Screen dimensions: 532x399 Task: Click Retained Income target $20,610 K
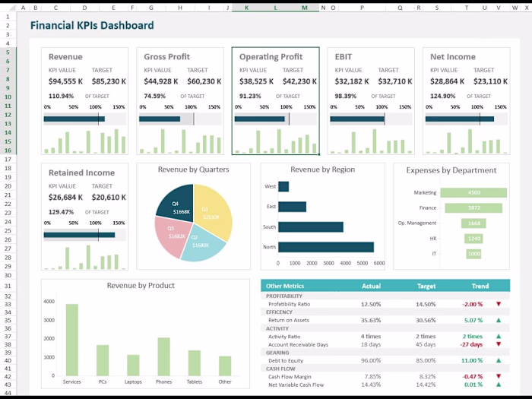tap(109, 198)
